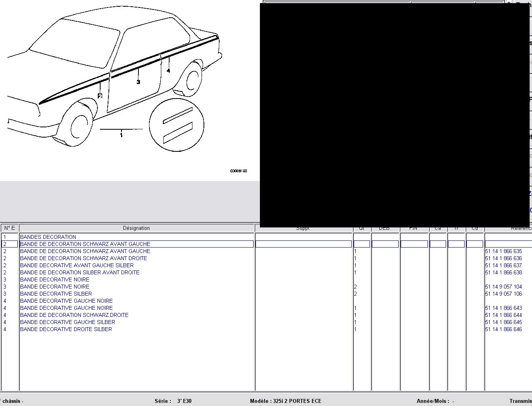Click the circular stripe detail inset
532x406 pixels.
tap(177, 125)
